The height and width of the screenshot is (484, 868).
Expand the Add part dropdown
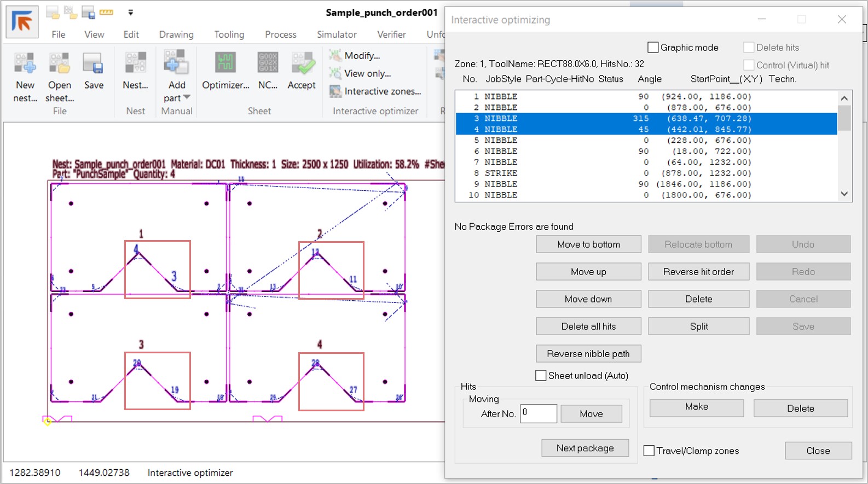tap(187, 97)
